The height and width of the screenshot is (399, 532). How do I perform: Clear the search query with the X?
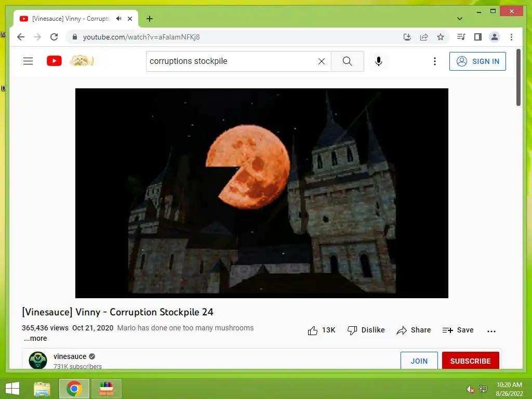[321, 61]
